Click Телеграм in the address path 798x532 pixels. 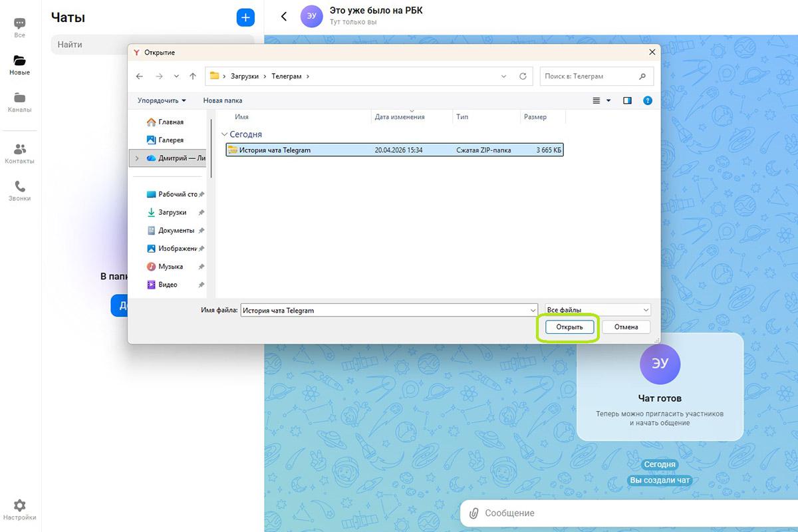tap(287, 76)
